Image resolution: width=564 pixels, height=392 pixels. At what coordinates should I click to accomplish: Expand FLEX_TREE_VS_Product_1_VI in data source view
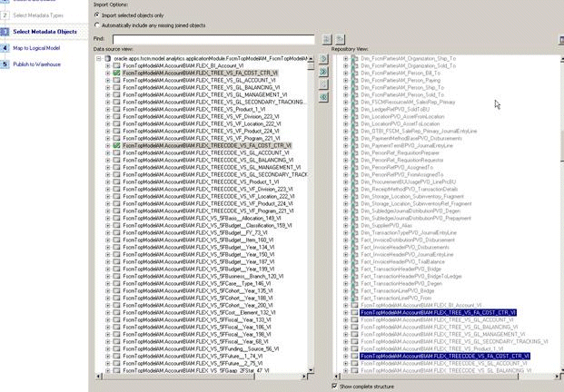[x=107, y=109]
